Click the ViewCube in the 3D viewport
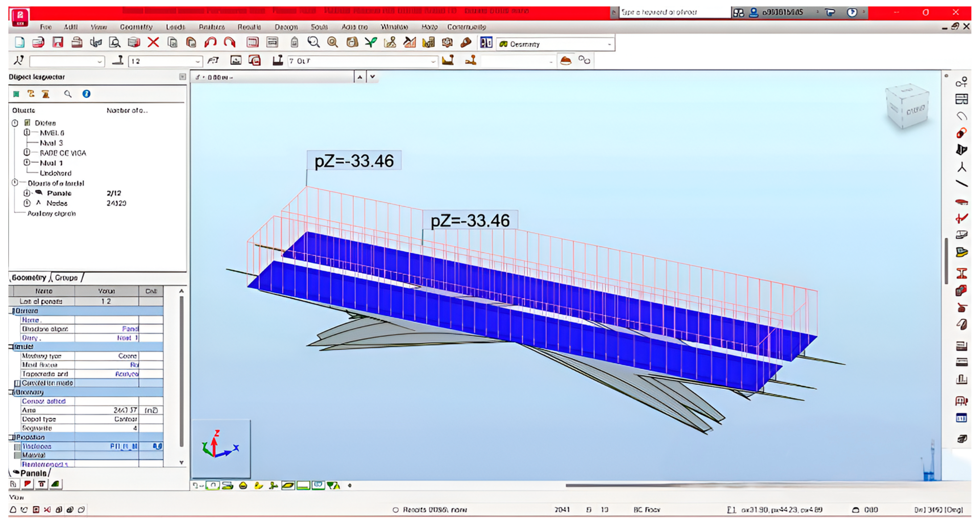The width and height of the screenshot is (980, 530). [x=908, y=107]
